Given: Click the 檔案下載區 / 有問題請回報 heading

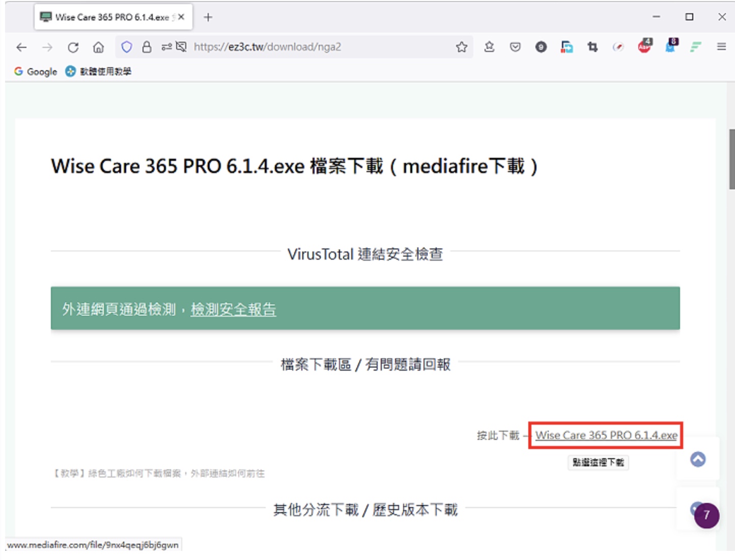Looking at the screenshot, I should [365, 364].
